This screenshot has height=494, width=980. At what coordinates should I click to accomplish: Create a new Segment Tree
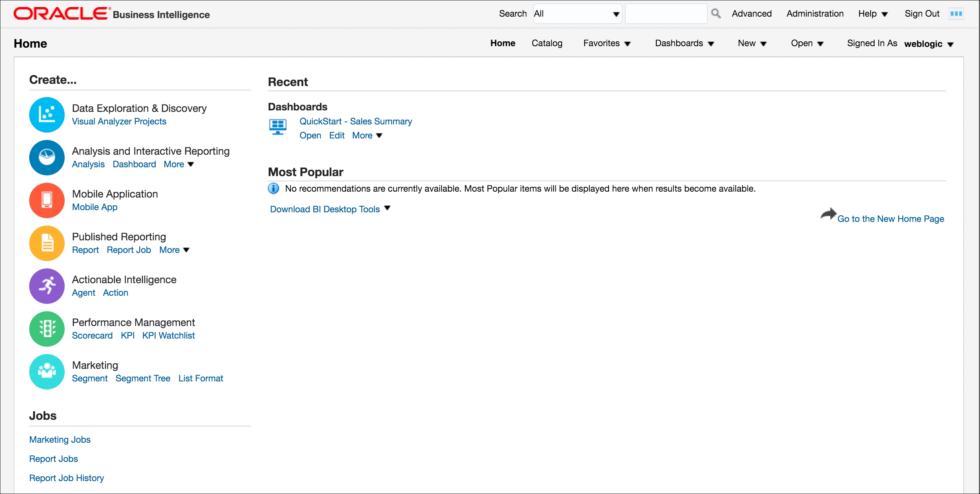coord(143,378)
